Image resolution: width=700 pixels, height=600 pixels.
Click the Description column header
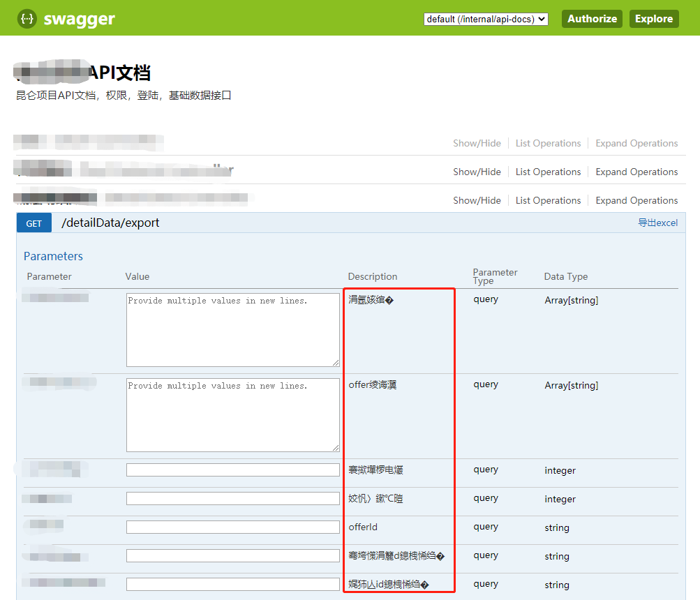click(x=372, y=276)
